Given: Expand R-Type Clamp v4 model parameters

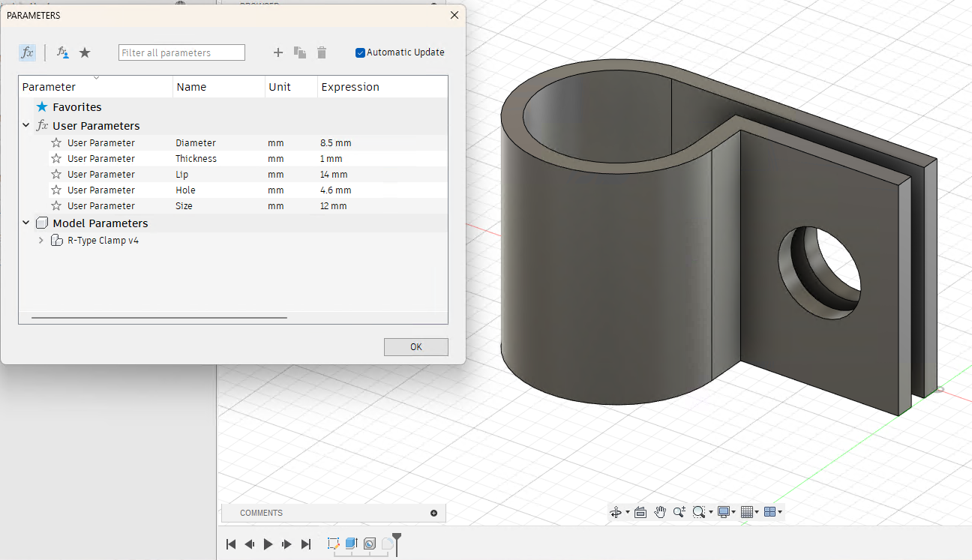Looking at the screenshot, I should 40,240.
